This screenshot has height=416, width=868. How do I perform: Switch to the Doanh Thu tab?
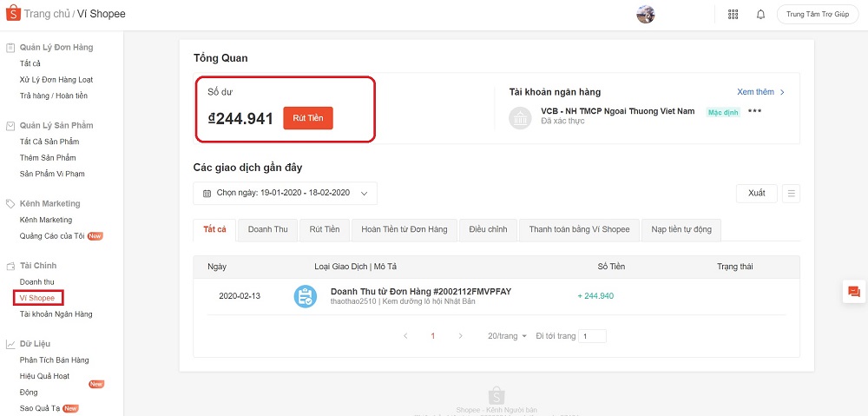pyautogui.click(x=268, y=229)
